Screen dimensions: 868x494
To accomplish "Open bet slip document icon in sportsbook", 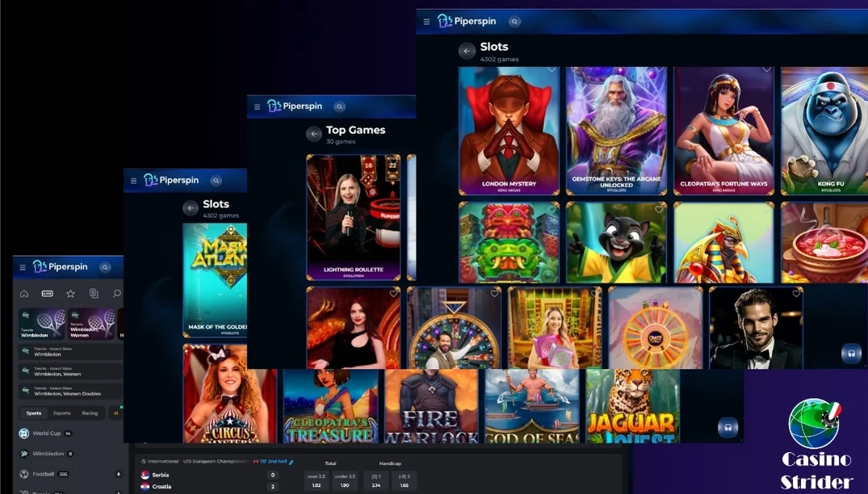I will pyautogui.click(x=94, y=294).
